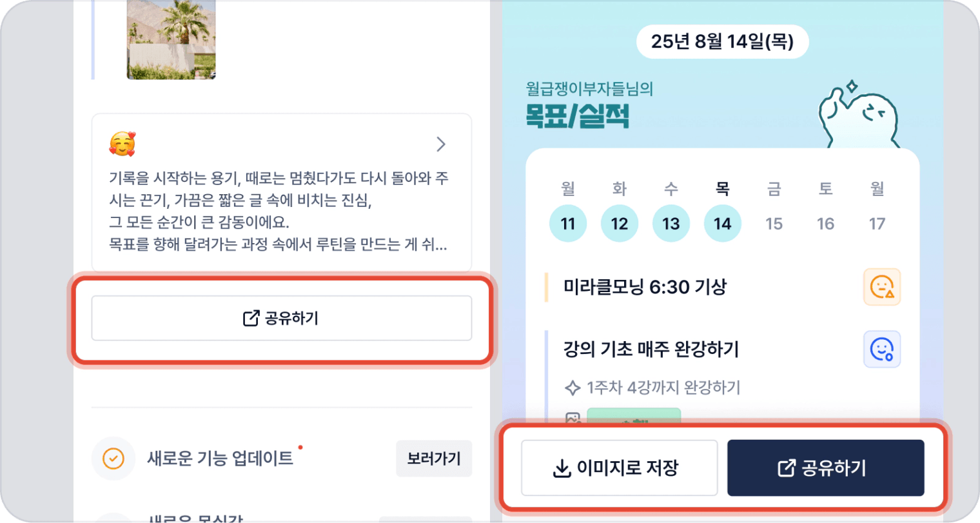Click the green image thumbnail under 1주차 goal
The image size is (980, 523).
(x=634, y=416)
